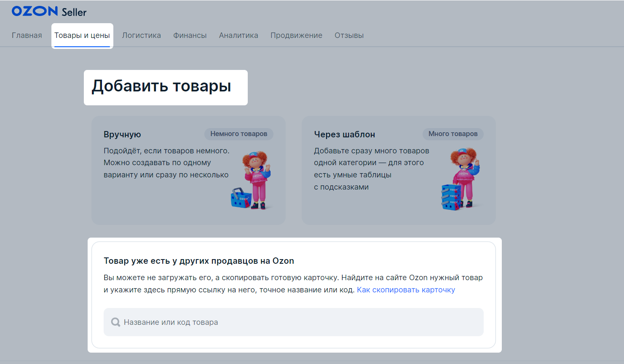Choose the Вручную card to add products
The image size is (624, 364).
[188, 170]
